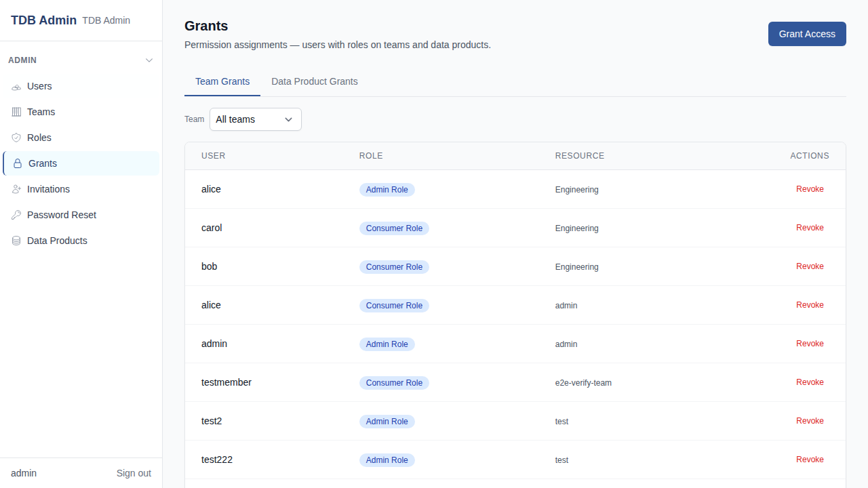Click the Grants lock icon
The height and width of the screenshot is (488, 868).
tap(18, 163)
